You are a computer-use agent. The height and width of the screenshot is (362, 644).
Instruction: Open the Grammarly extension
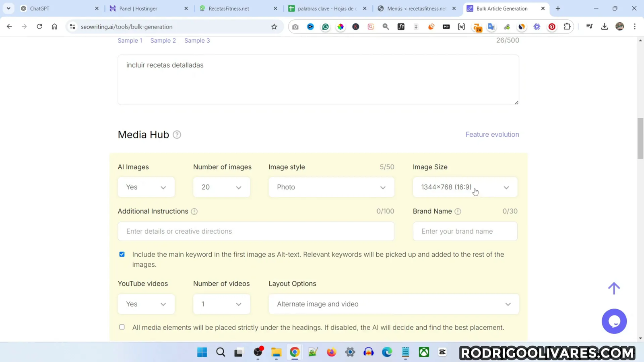pyautogui.click(x=325, y=27)
